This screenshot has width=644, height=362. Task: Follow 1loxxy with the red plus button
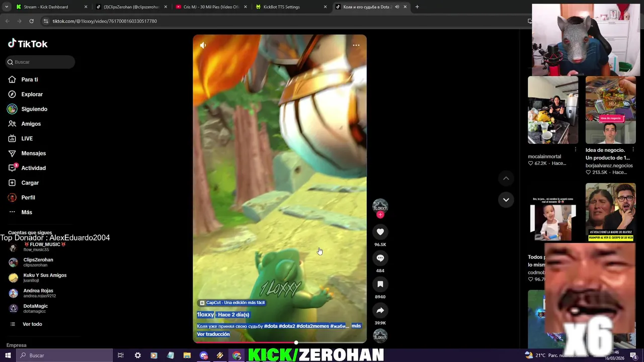tap(380, 215)
